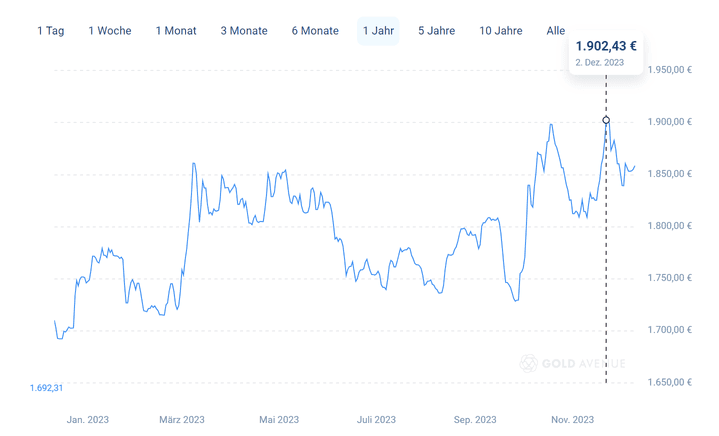Click the 1.902,43 € tooltip price
Viewport: 719px width, 436px height.
click(606, 46)
